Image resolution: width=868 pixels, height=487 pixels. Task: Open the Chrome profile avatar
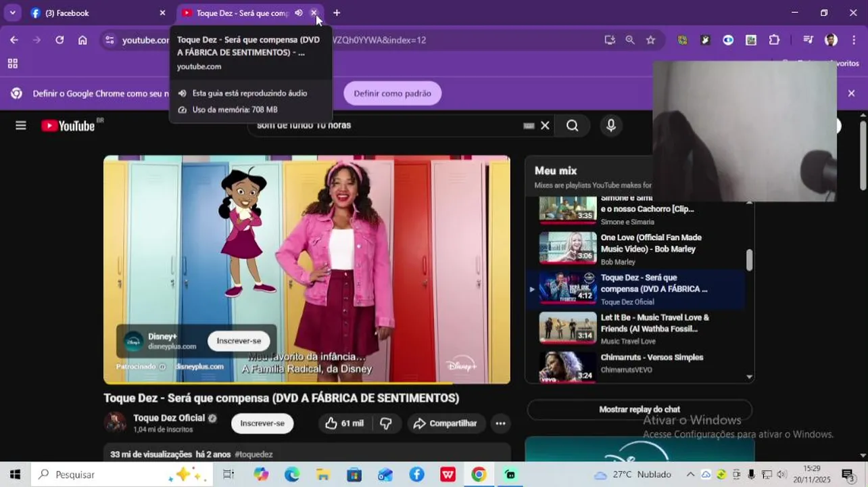click(x=831, y=40)
